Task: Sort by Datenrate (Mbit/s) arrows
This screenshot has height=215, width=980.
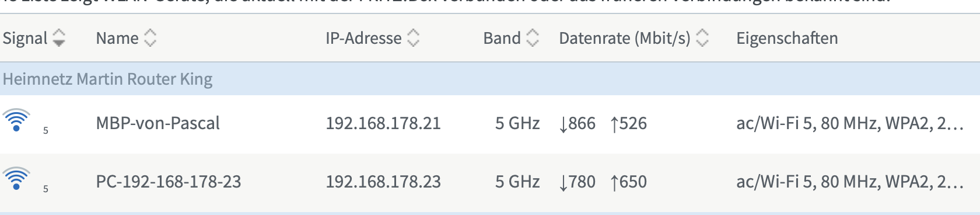Action: coord(702,39)
